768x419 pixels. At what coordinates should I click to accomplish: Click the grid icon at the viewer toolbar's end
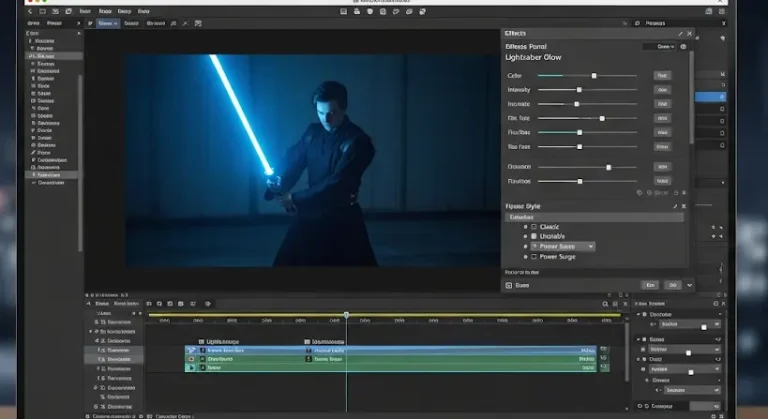click(x=198, y=24)
